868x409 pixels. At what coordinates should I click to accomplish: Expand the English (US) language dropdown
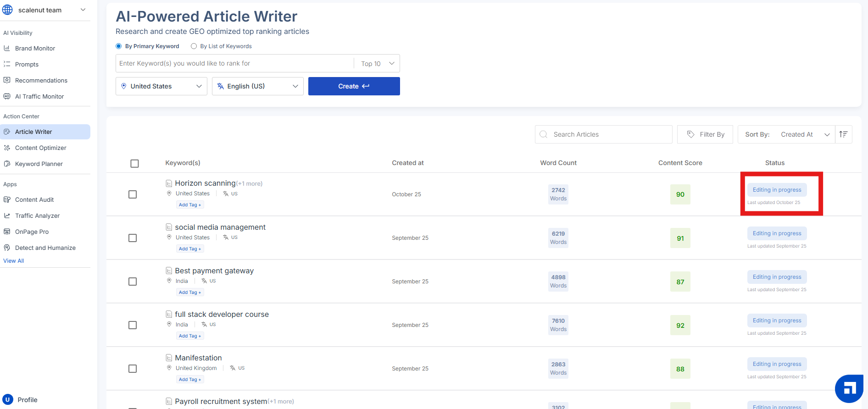257,86
